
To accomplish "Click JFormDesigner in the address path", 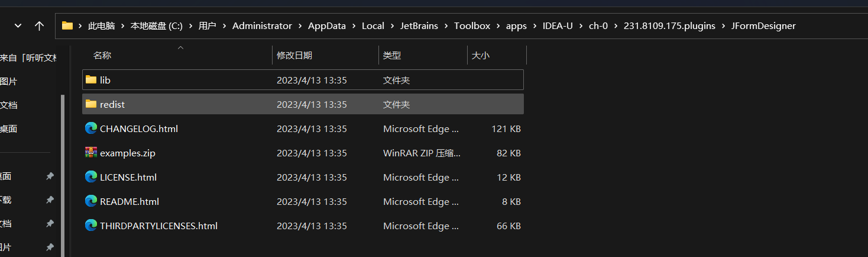I will 763,26.
